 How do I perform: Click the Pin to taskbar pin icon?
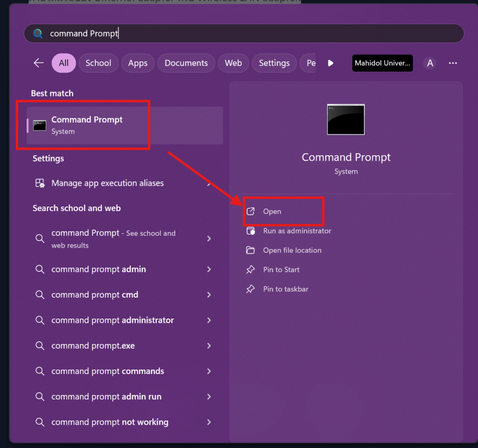(250, 289)
